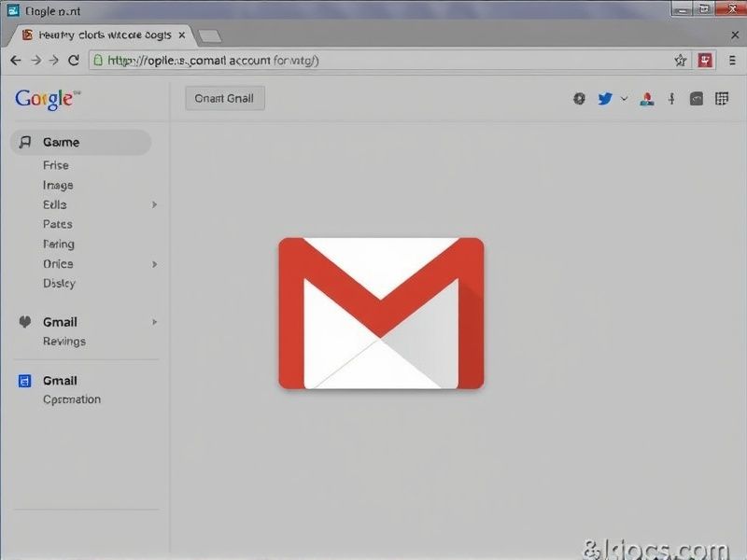
Task: Click the blue Twitter bird icon
Action: pyautogui.click(x=605, y=99)
